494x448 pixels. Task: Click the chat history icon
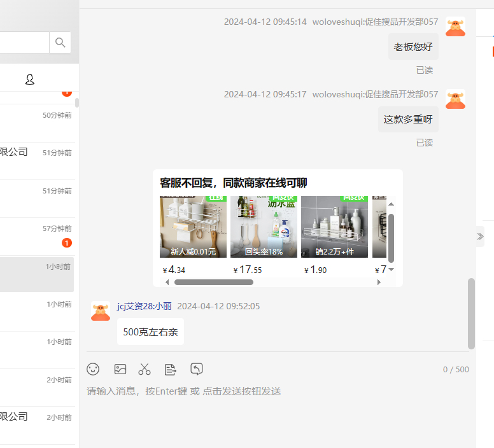click(197, 369)
